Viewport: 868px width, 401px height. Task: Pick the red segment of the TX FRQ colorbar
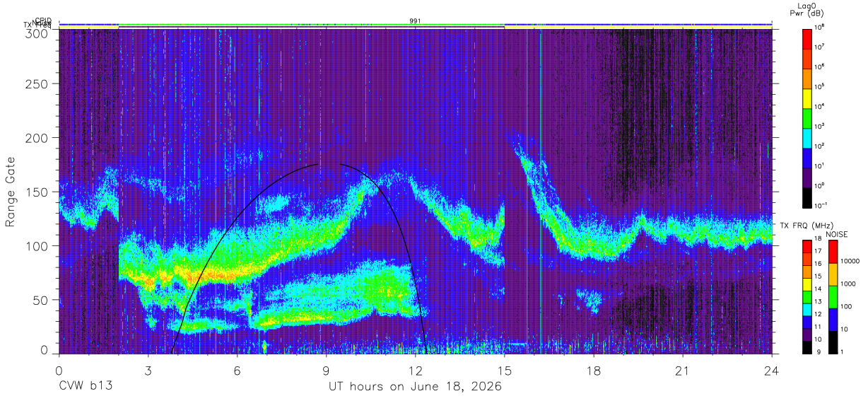point(806,247)
